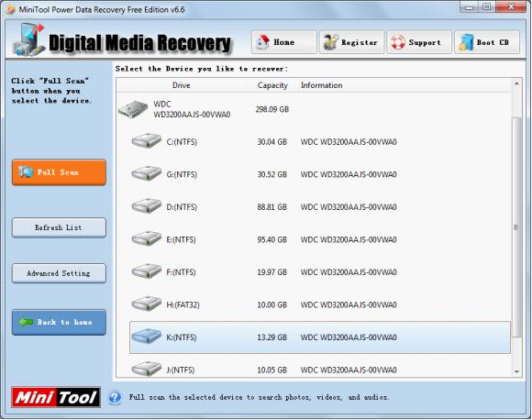Select the C:(NTFS) drive icon
The image size is (532, 420).
[x=147, y=141]
